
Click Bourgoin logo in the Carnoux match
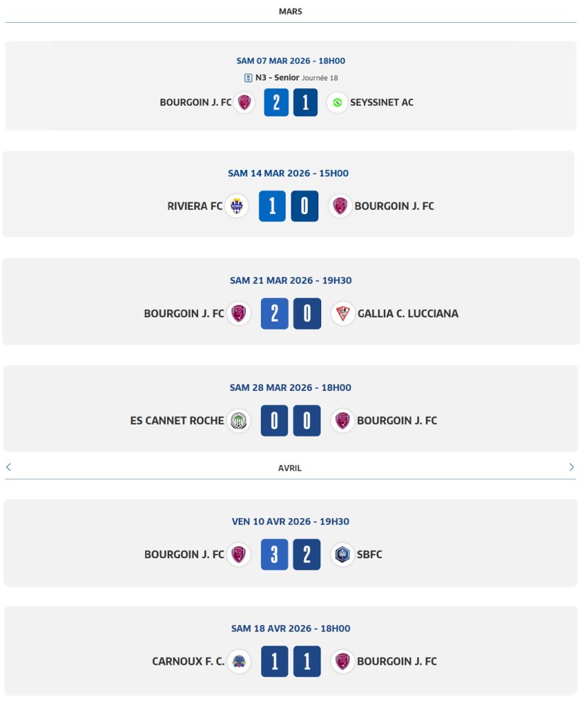pos(343,661)
